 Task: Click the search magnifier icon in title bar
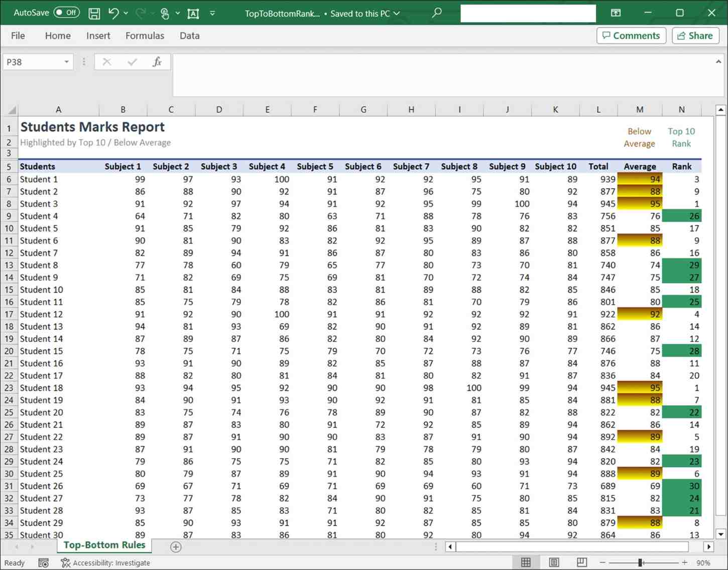click(437, 13)
